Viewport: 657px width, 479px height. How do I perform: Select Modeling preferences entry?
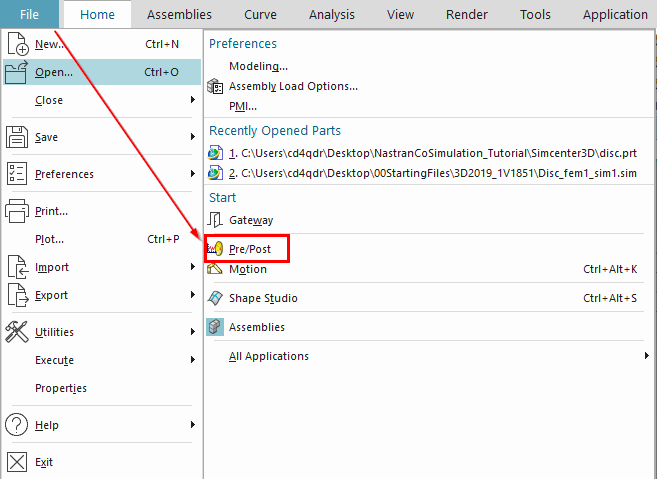click(258, 66)
